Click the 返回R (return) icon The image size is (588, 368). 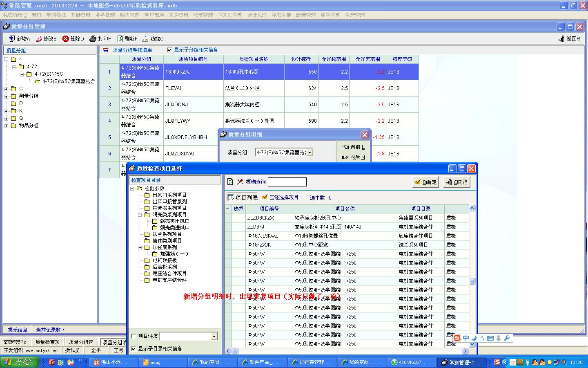coord(561,39)
